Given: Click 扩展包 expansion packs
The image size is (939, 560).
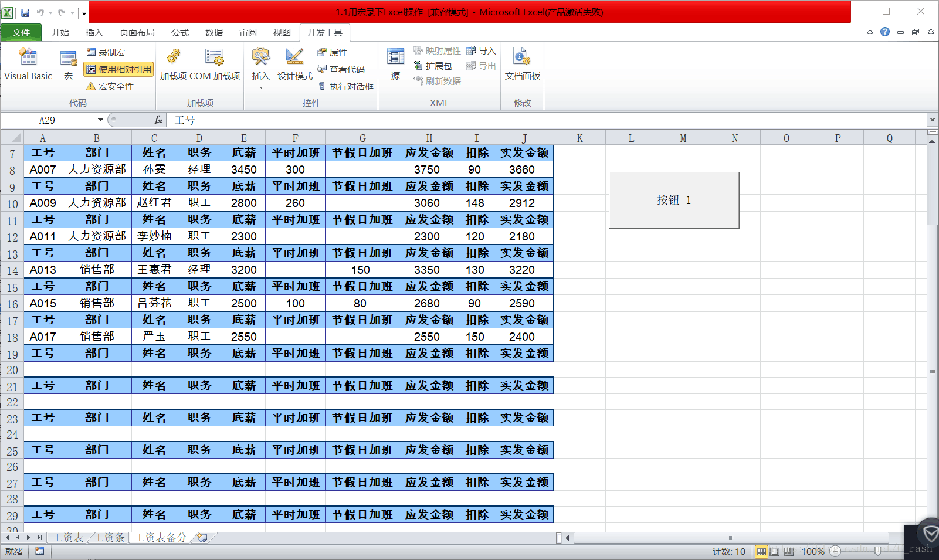Looking at the screenshot, I should pyautogui.click(x=433, y=66).
